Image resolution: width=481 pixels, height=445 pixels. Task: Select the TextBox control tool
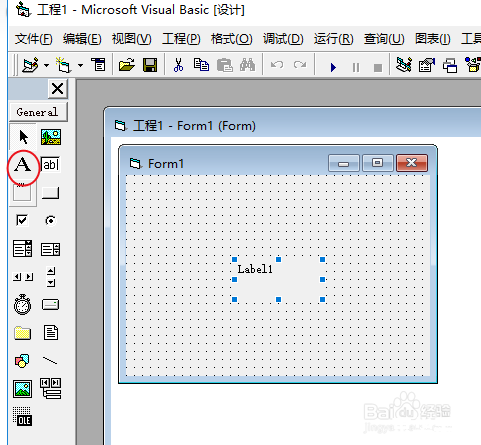50,165
